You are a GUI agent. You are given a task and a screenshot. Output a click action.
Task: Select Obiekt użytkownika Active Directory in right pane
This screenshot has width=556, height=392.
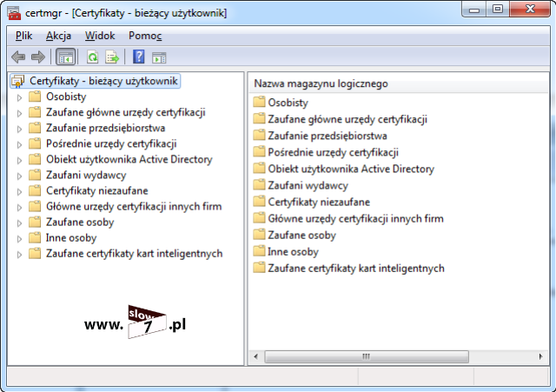click(x=351, y=169)
